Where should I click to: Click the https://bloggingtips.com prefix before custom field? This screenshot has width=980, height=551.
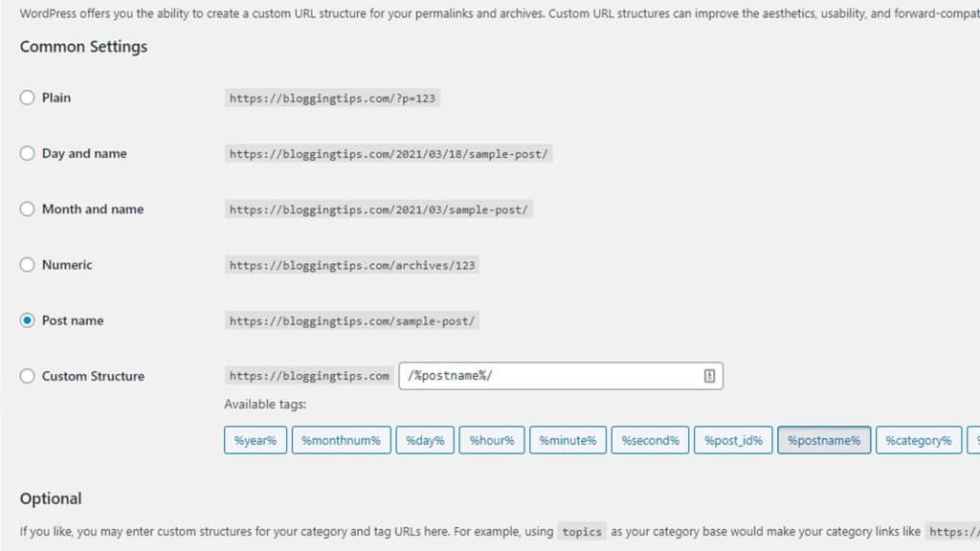click(309, 376)
